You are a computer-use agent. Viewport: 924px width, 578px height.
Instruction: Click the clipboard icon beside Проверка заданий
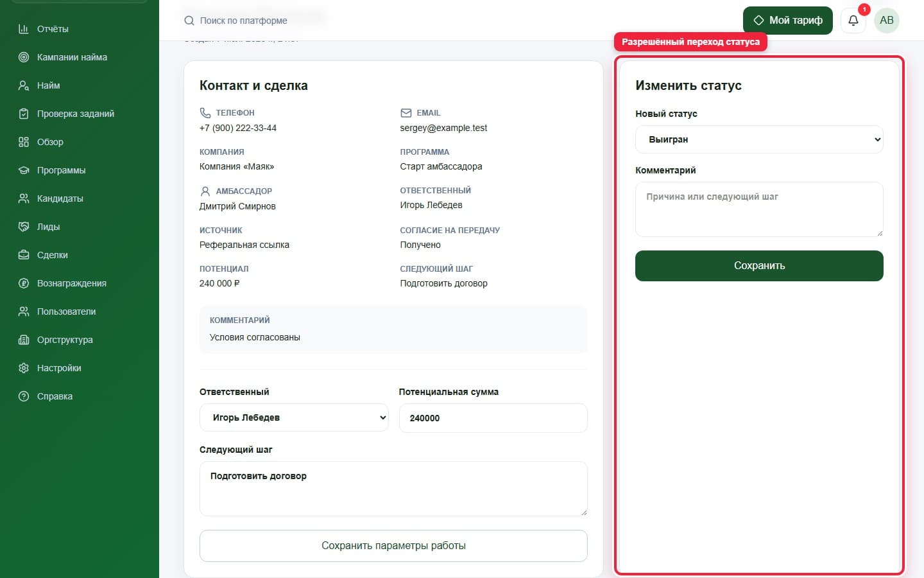click(x=24, y=114)
